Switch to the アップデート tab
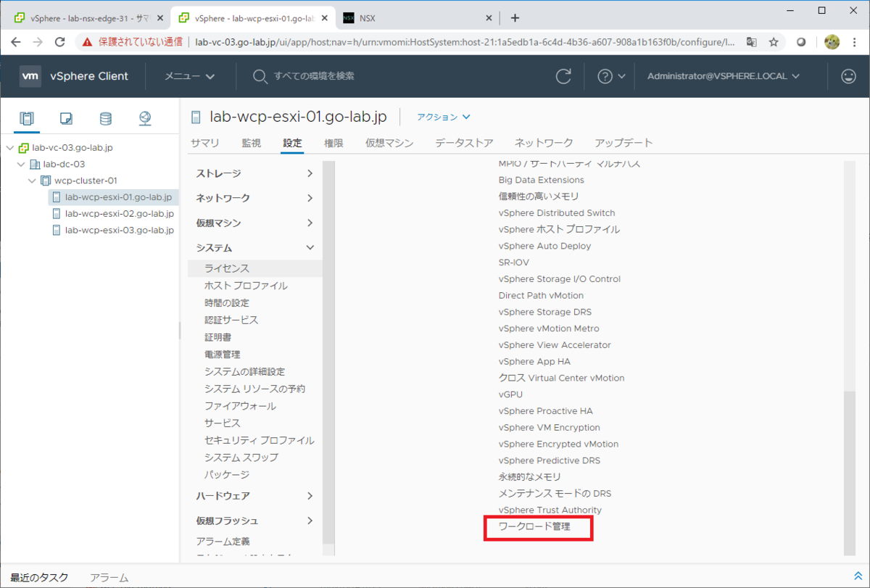This screenshot has height=588, width=870. [623, 143]
